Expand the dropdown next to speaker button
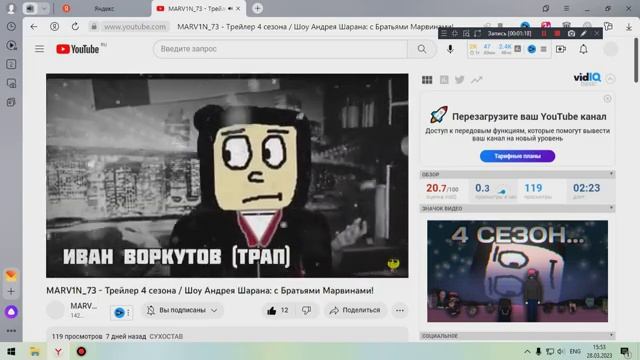 (44, 8)
